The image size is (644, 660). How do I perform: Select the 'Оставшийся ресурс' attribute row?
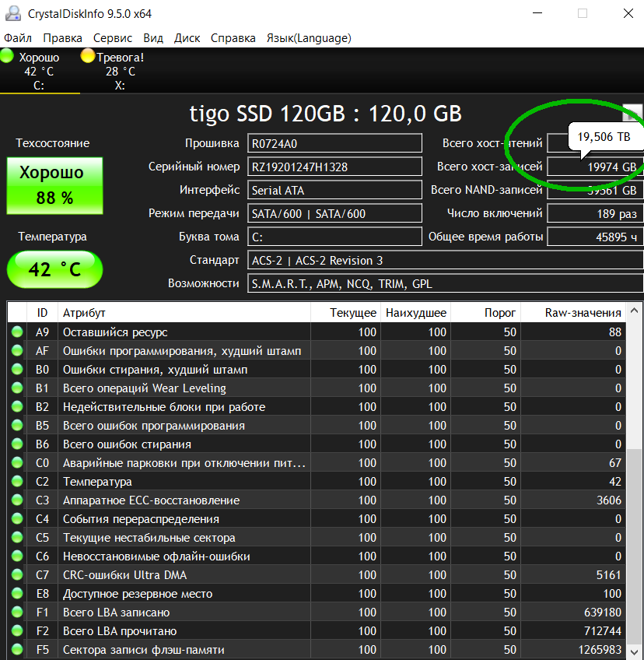[317, 332]
